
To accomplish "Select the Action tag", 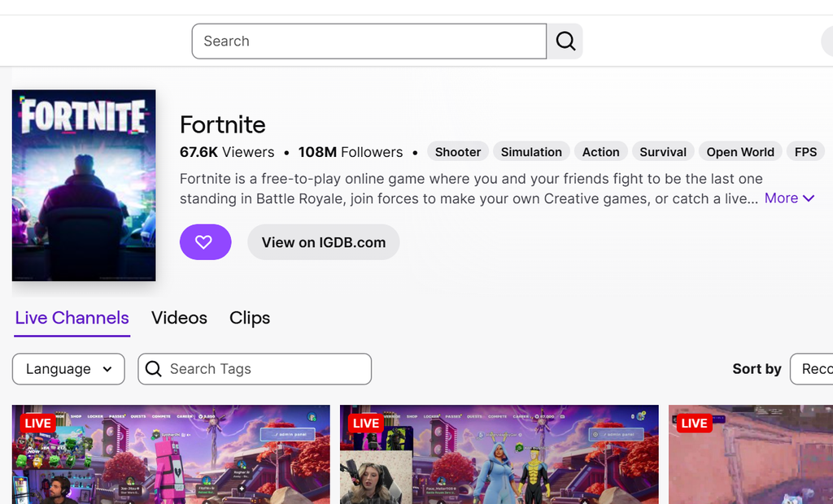I will 601,152.
